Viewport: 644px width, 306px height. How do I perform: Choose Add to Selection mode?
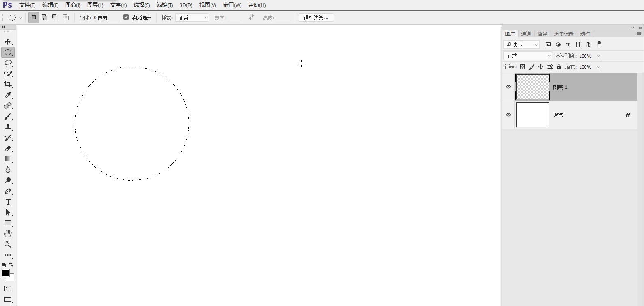click(x=44, y=17)
